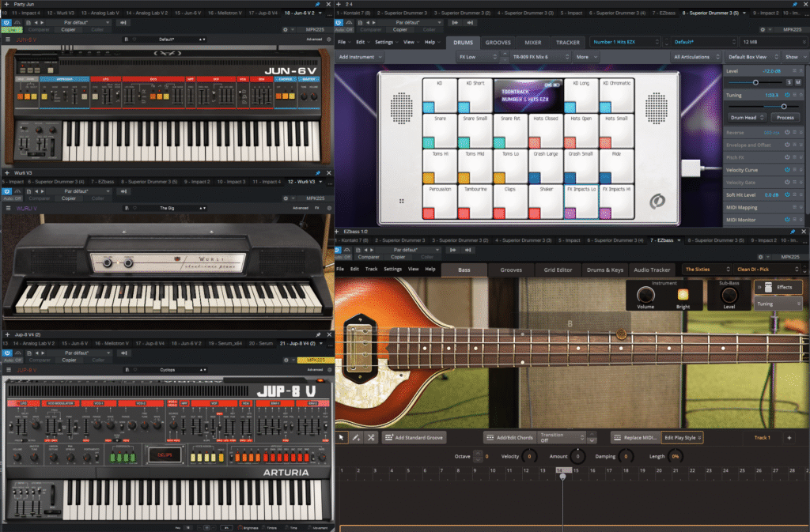Expand the Tuning panel in EZbass
The image size is (810, 532).
[778, 304]
